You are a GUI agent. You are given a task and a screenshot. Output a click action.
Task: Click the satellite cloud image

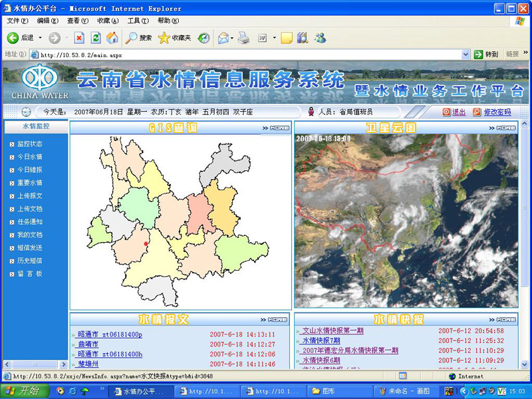pyautogui.click(x=406, y=221)
